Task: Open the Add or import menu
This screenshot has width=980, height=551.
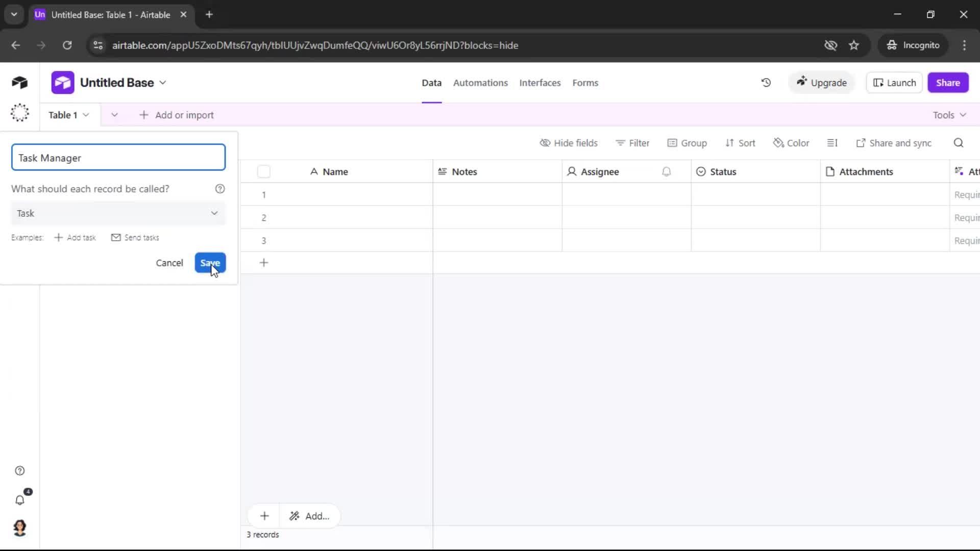Action: [x=177, y=115]
